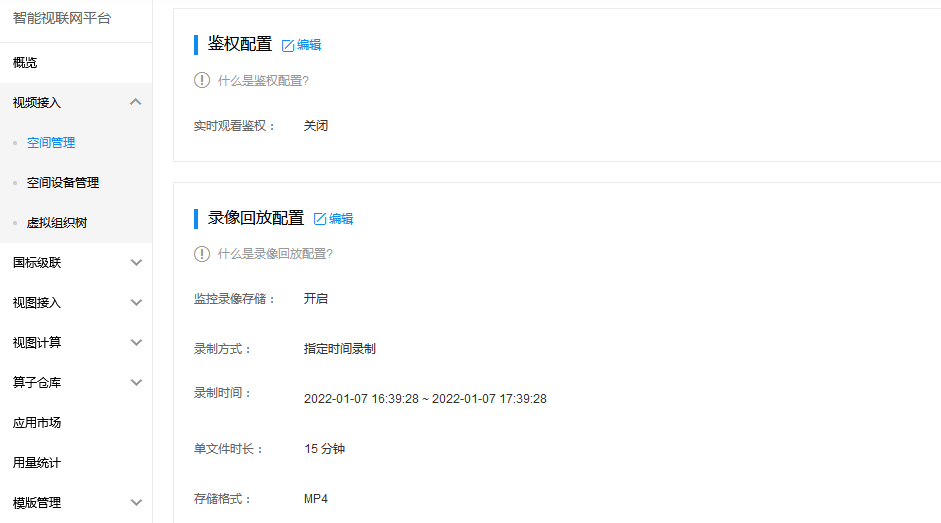This screenshot has height=523, width=941.
Task: Click the edit pencil icon beside 录像回放配置
Action: [x=320, y=219]
